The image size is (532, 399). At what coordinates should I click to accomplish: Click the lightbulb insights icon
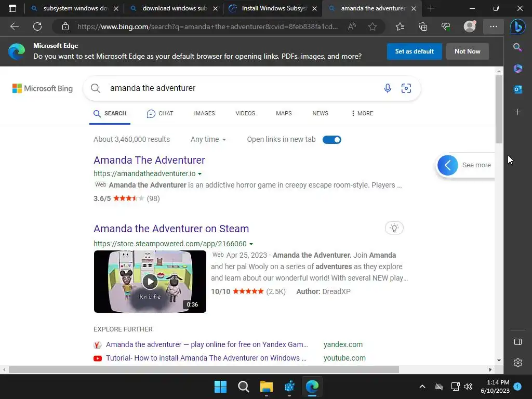pos(394,228)
